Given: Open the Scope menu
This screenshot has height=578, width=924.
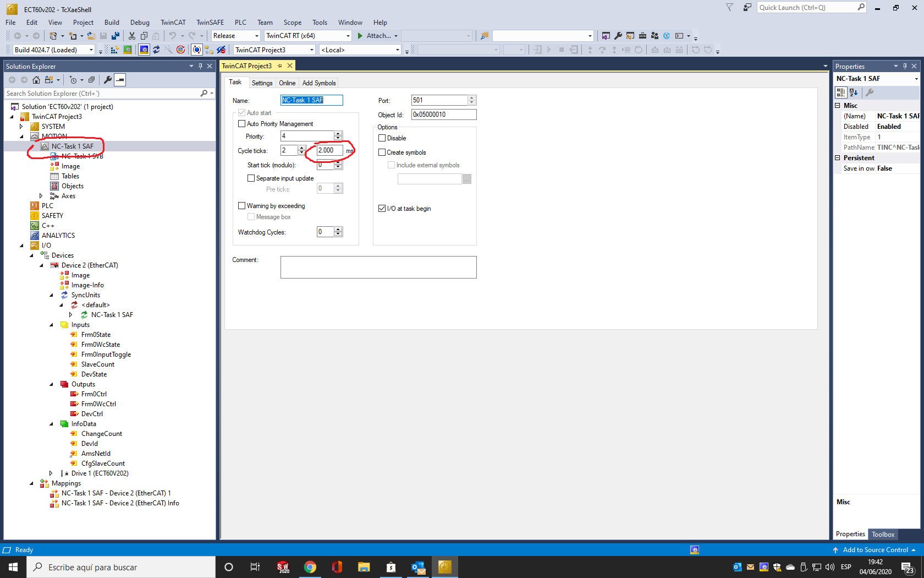Looking at the screenshot, I should pyautogui.click(x=292, y=23).
